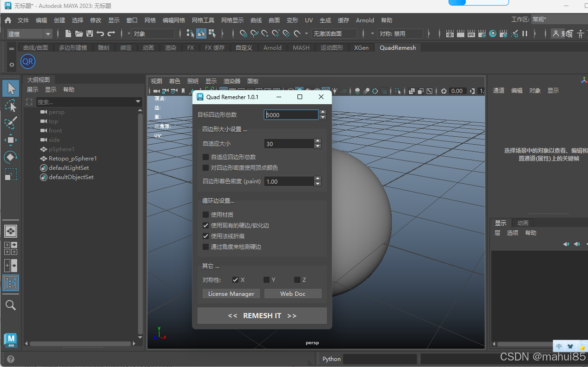Switch to the XGen shelf tab
588x367 pixels.
(361, 47)
